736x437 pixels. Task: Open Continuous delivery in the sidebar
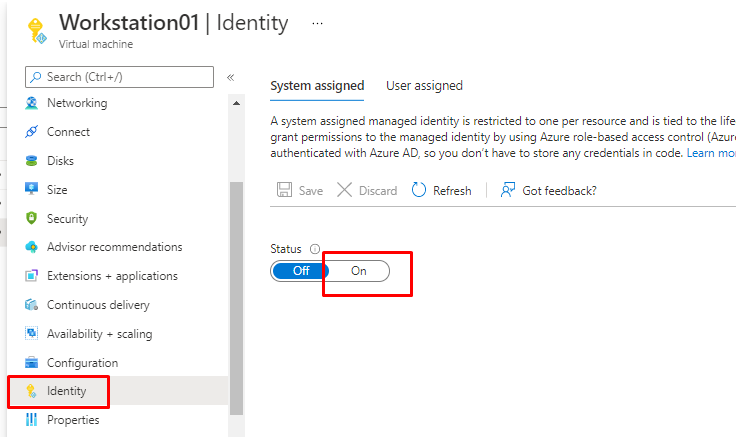pos(98,305)
